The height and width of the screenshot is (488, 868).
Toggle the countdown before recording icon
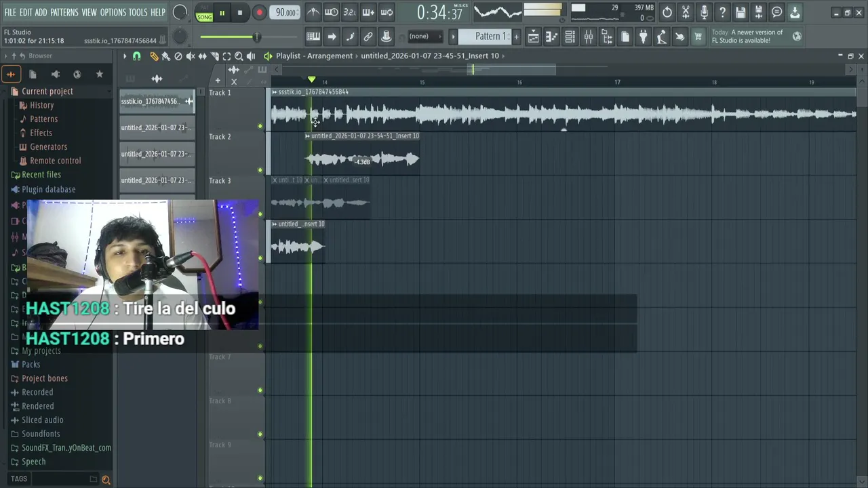(350, 12)
